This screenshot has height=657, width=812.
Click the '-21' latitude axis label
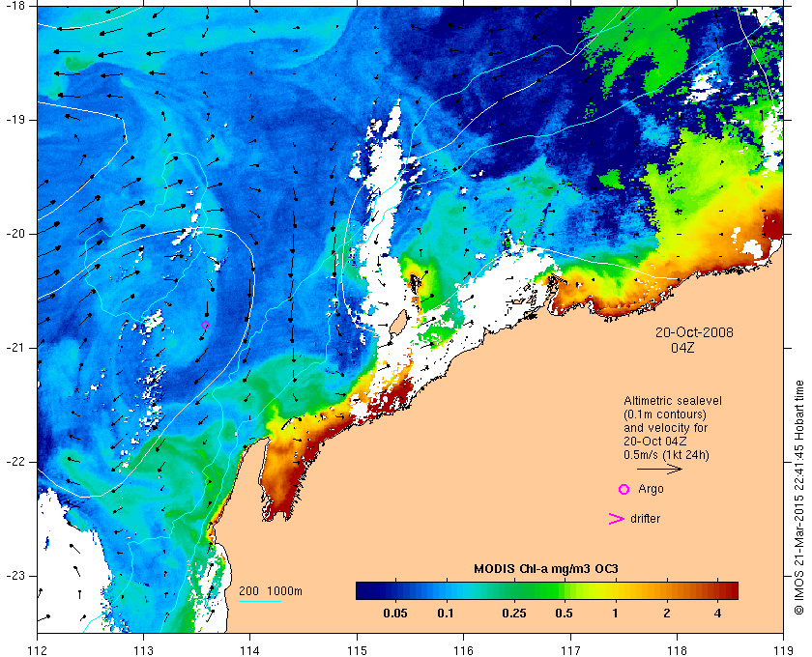coord(14,348)
